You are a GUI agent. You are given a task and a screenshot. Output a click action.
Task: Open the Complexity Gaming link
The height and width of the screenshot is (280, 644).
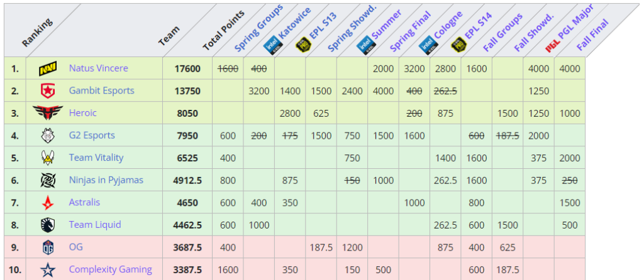111,269
